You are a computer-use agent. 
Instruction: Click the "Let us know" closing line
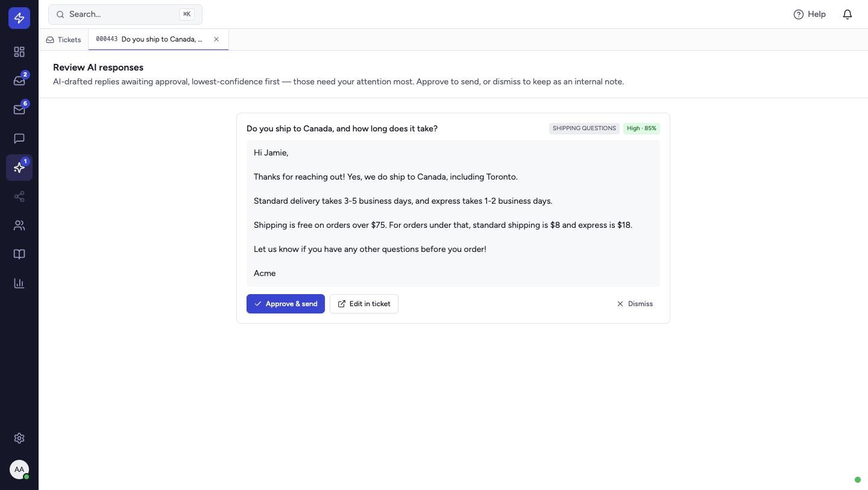[x=370, y=249]
